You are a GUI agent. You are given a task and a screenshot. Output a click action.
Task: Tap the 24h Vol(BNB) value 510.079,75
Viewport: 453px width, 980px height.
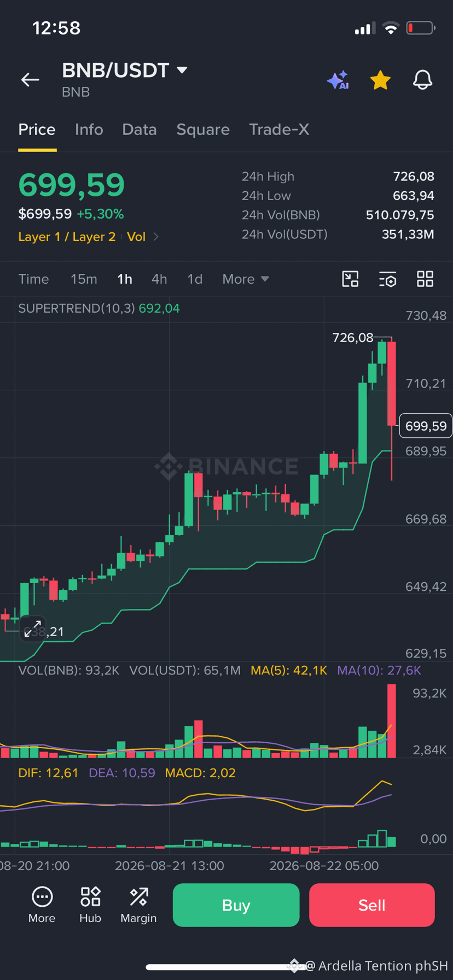(x=400, y=215)
